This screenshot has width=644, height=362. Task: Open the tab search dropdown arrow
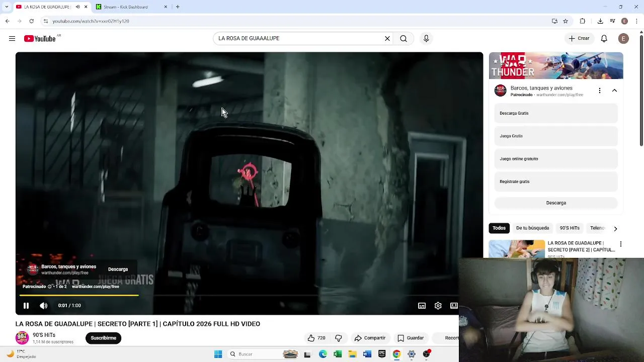click(x=7, y=7)
